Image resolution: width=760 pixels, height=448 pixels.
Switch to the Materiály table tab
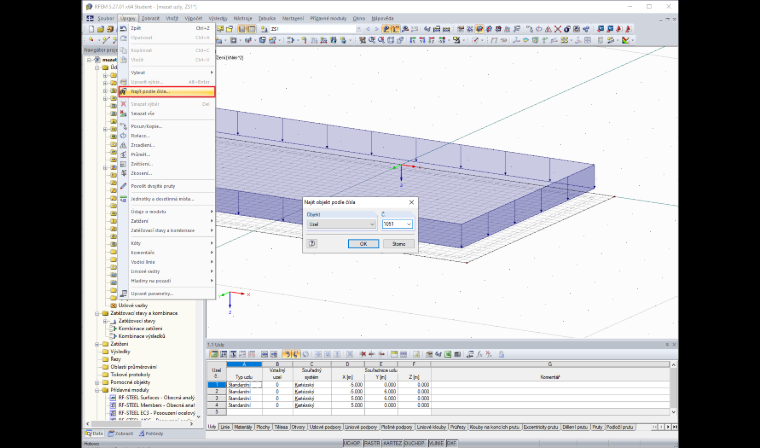[243, 427]
